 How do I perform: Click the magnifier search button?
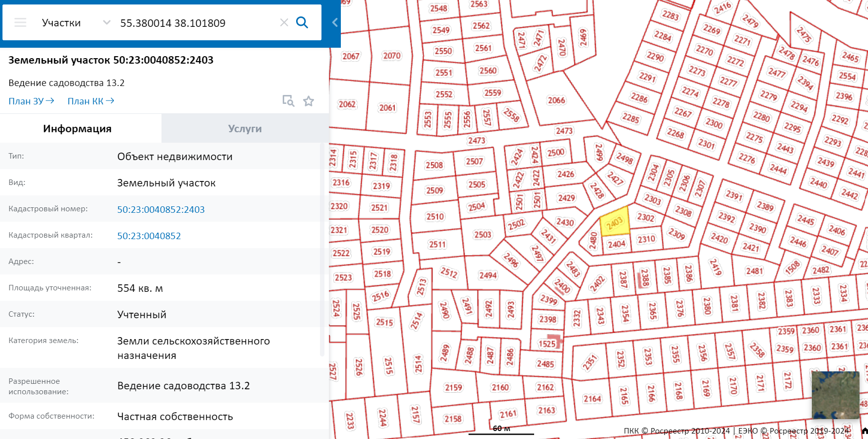pyautogui.click(x=302, y=22)
